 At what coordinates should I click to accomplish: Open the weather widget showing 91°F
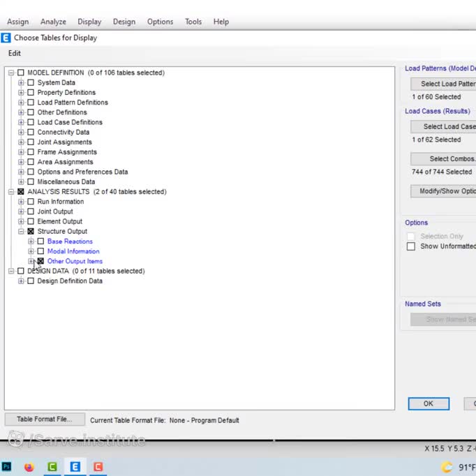click(457, 467)
